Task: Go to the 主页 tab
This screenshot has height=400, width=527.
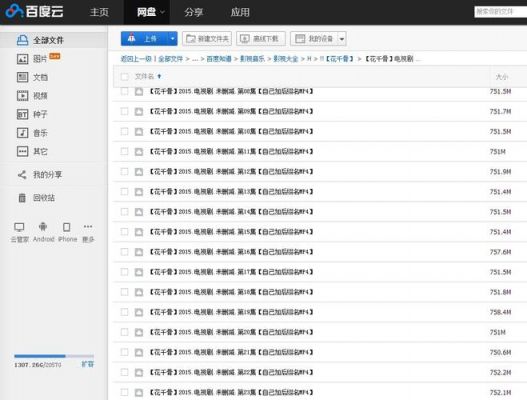Action: [99, 12]
